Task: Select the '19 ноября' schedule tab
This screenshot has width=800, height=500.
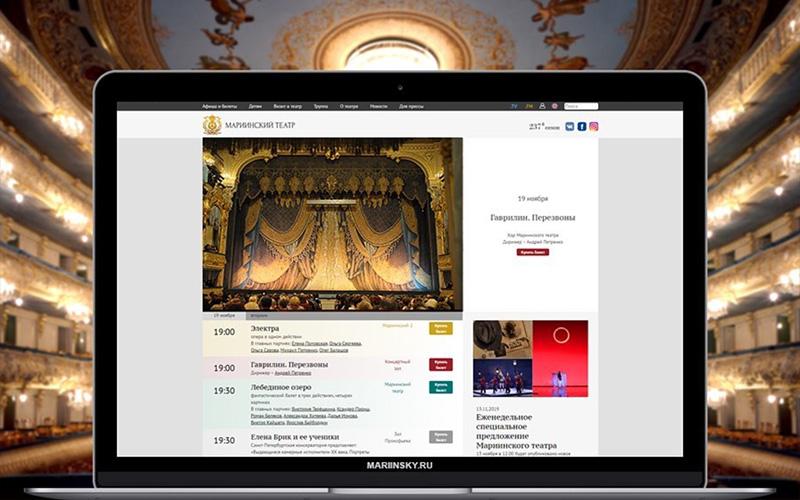Action: pos(224,316)
